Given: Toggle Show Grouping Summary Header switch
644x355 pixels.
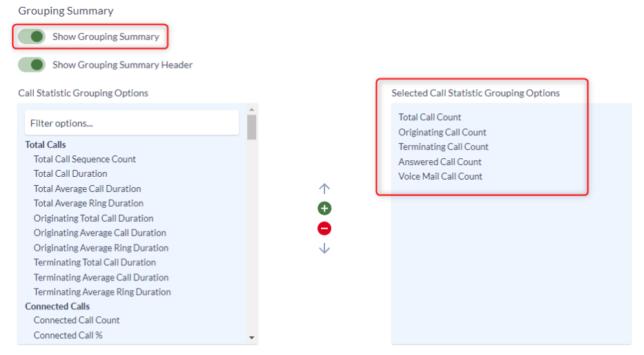Looking at the screenshot, I should pos(32,65).
